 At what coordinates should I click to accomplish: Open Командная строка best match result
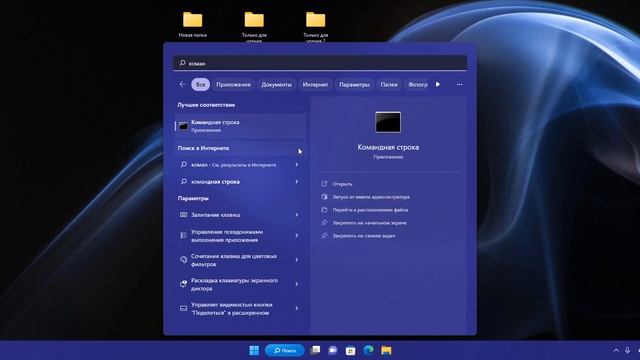click(x=240, y=126)
